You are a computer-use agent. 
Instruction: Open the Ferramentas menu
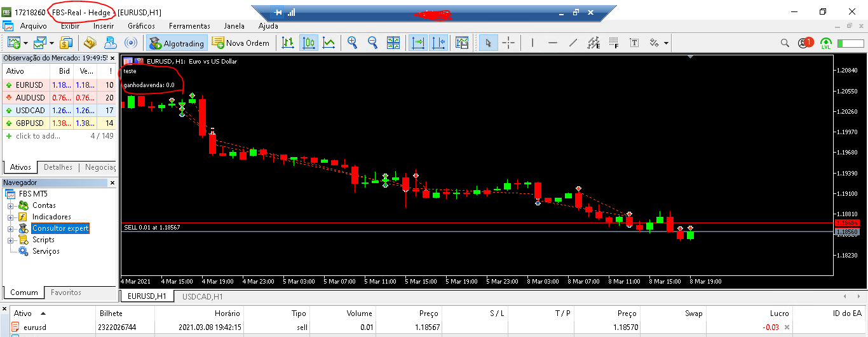point(189,26)
